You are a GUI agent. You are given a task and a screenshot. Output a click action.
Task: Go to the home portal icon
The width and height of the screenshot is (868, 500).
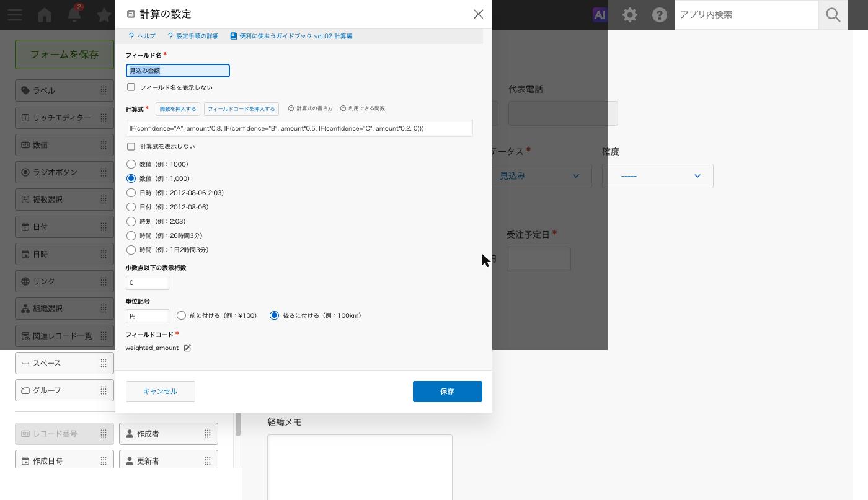click(45, 14)
